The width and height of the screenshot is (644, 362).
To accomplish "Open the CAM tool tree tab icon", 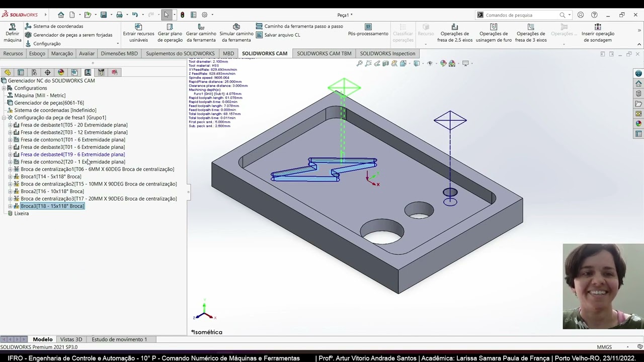I will 101,72.
